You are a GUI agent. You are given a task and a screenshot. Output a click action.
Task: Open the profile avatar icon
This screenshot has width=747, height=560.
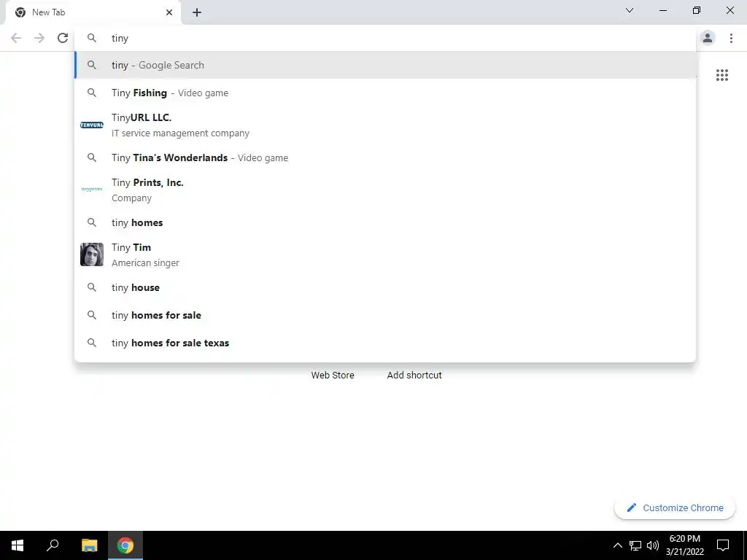[708, 38]
